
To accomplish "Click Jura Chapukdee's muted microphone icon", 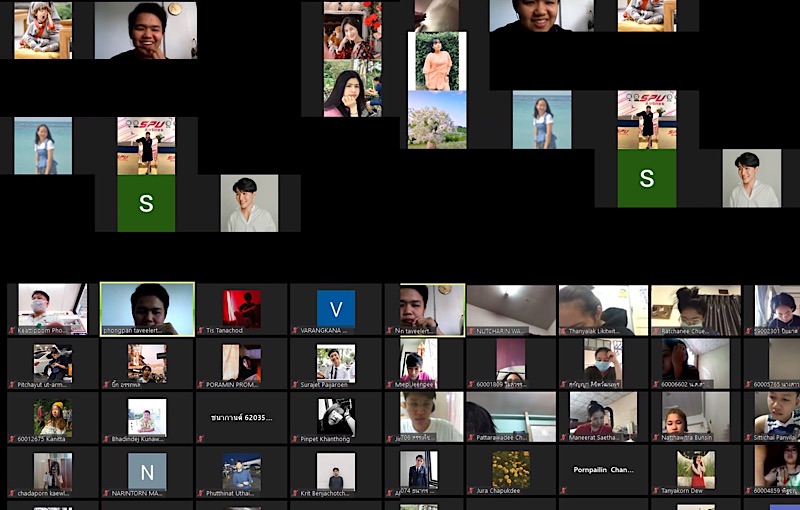I will [x=471, y=491].
